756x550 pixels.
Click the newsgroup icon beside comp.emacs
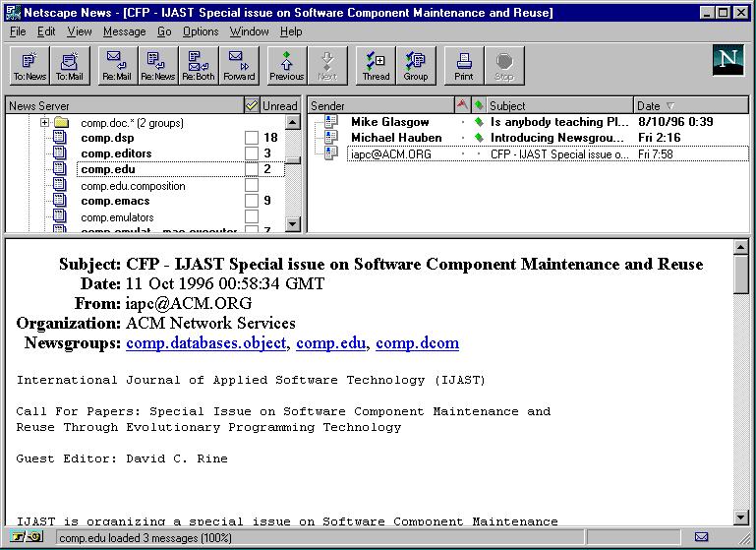(59, 200)
